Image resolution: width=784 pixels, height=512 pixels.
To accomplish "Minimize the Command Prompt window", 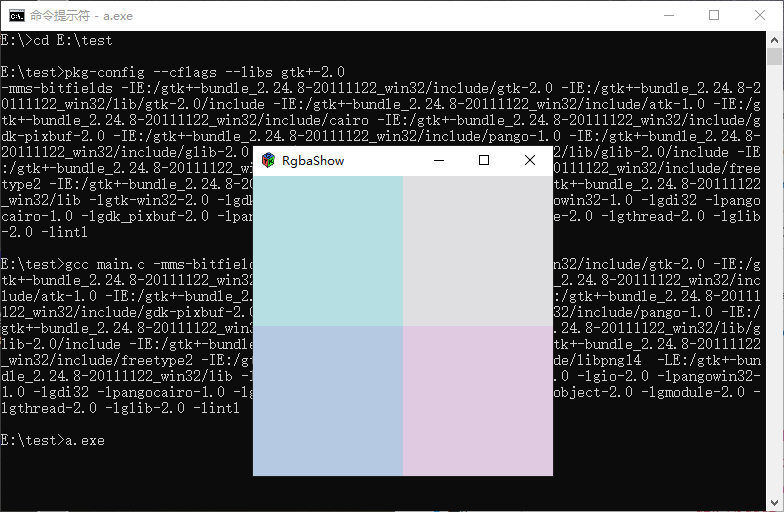I will click(x=667, y=15).
